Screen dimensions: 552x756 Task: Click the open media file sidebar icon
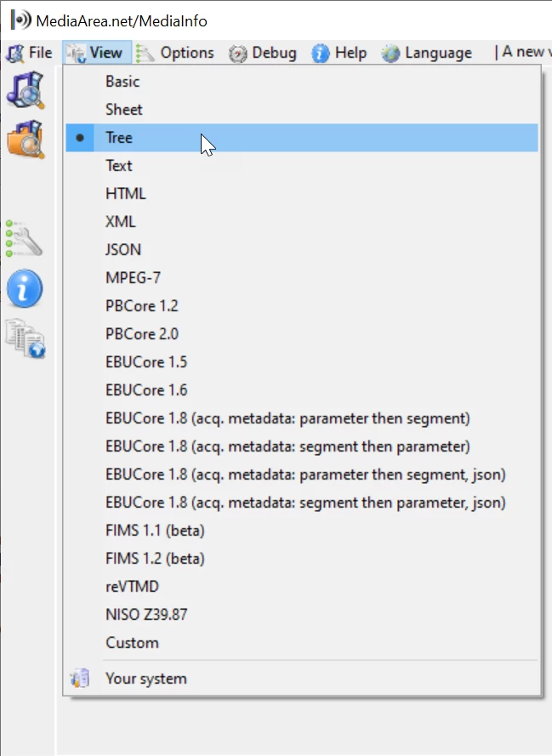coord(25,90)
